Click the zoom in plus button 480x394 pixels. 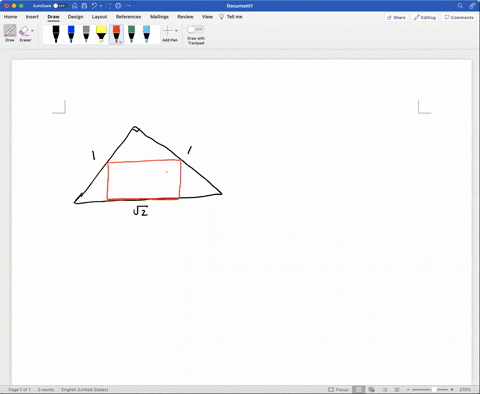452,389
